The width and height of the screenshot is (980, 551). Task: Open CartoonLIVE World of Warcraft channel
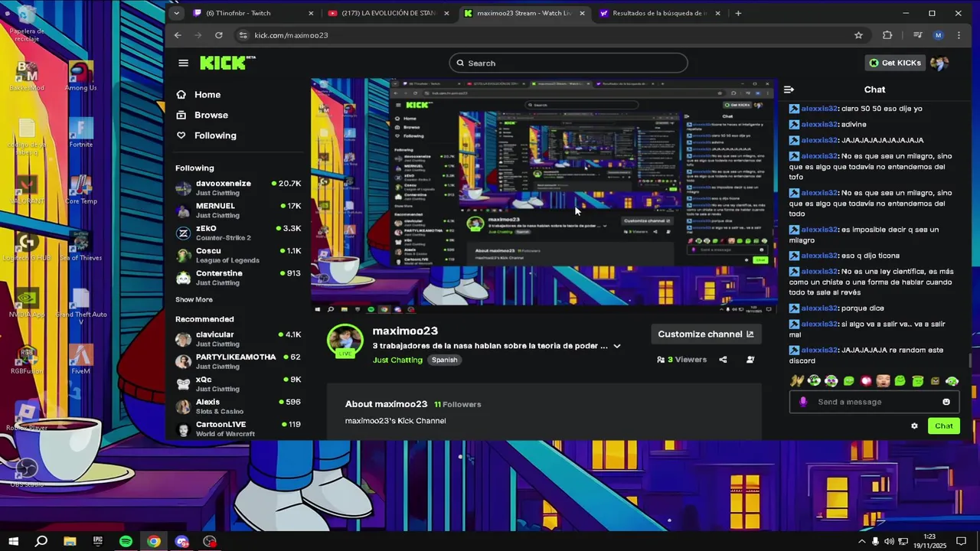click(x=238, y=429)
